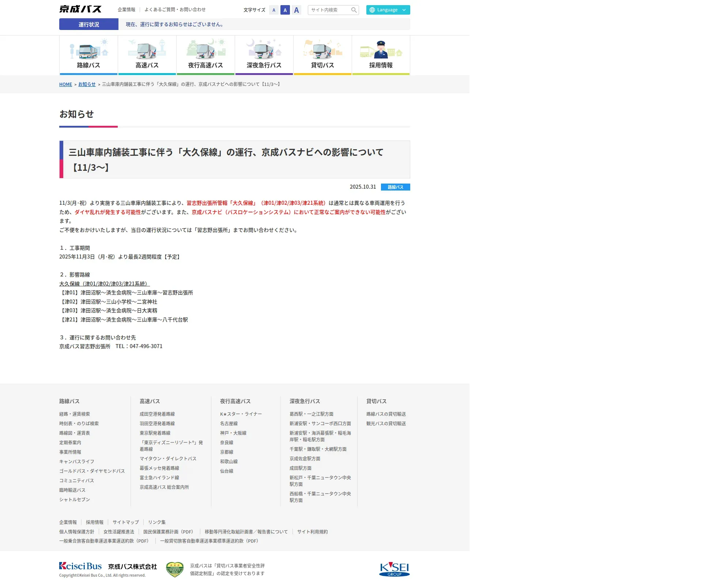This screenshot has height=588, width=702.
Task: Click the SAFETY BUS certification badge
Action: pos(175,569)
